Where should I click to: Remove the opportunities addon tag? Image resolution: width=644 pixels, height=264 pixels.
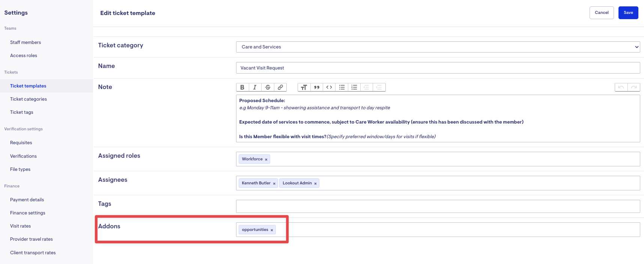272,230
